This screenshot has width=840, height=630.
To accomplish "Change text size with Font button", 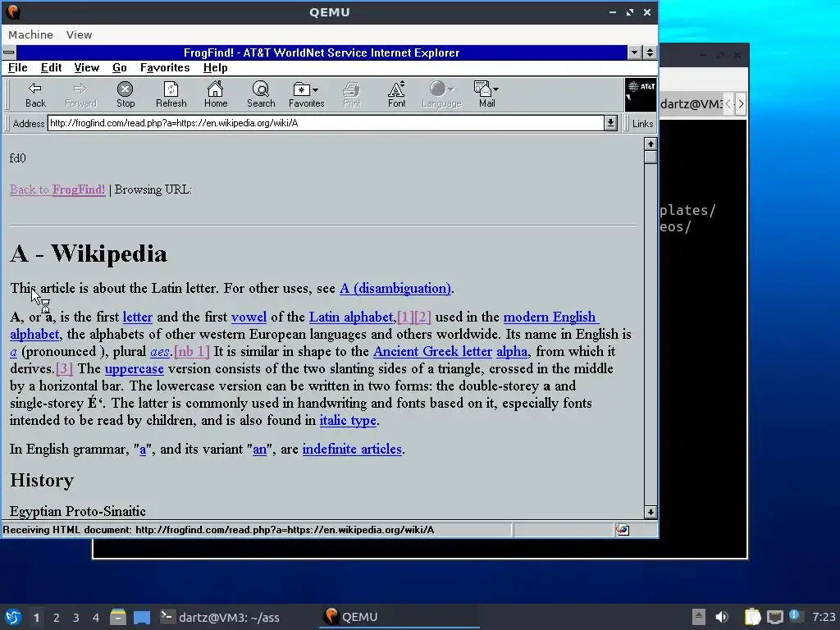I will 396,95.
